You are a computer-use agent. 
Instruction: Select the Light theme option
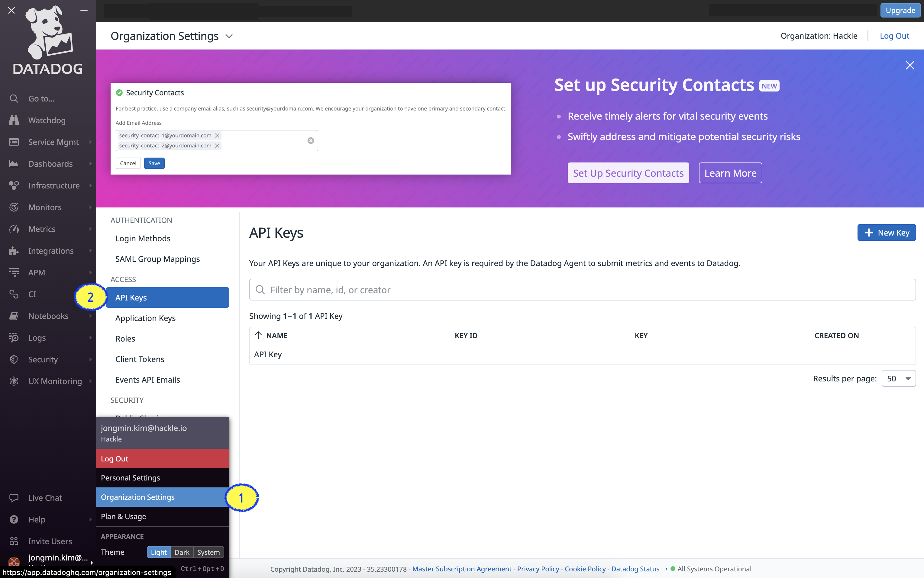pos(159,552)
